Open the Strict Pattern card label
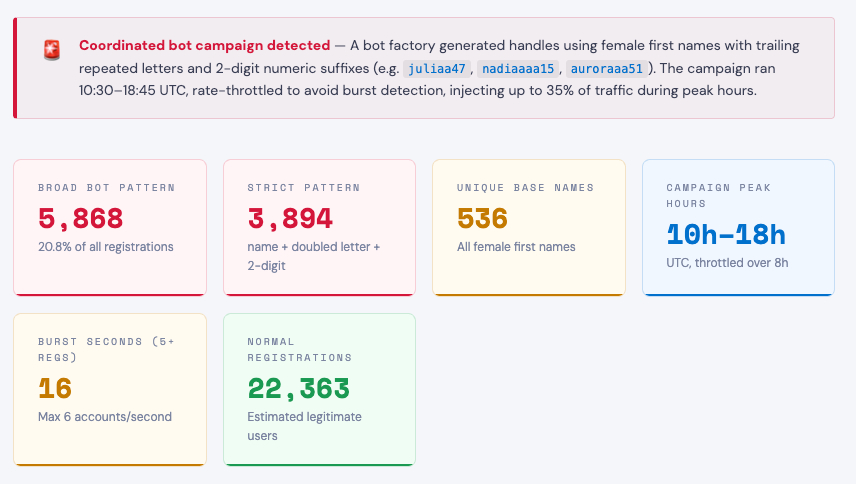The width and height of the screenshot is (856, 484). point(304,187)
